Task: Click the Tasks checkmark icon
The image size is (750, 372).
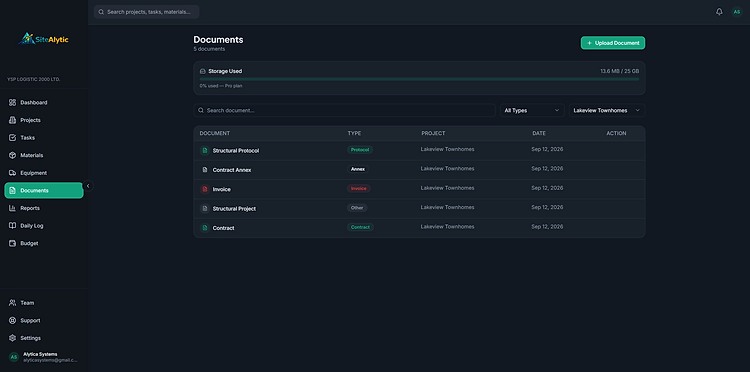Action: (x=12, y=138)
